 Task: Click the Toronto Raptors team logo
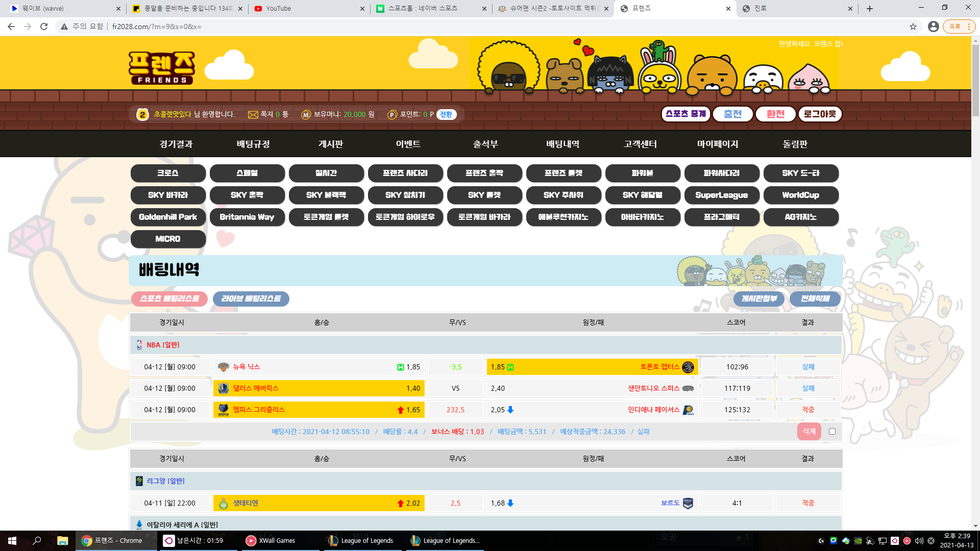688,367
